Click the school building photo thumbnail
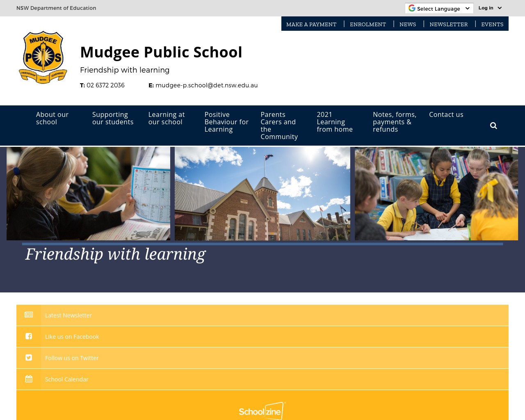525x420 pixels. (262, 193)
